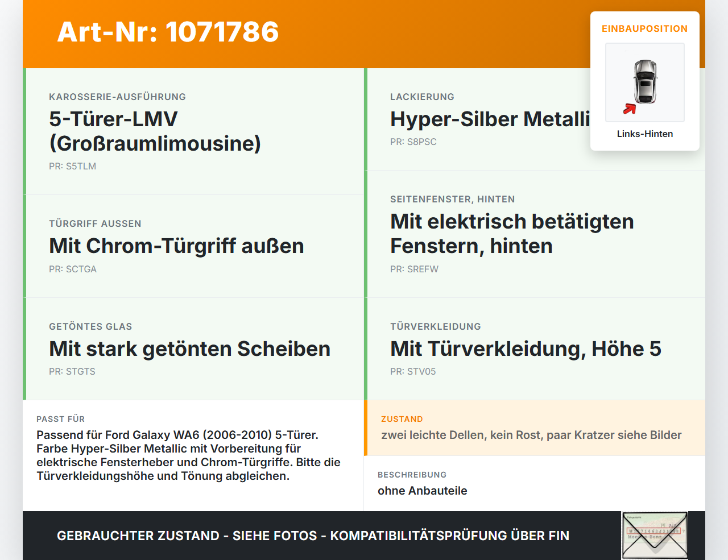Select the Art-Nr: 1071786 title
Viewport: 728px width, 560px height.
[x=168, y=32]
